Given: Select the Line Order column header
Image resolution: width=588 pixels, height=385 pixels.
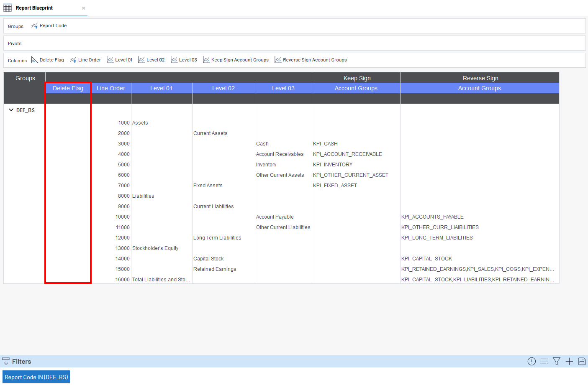Looking at the screenshot, I should (111, 88).
